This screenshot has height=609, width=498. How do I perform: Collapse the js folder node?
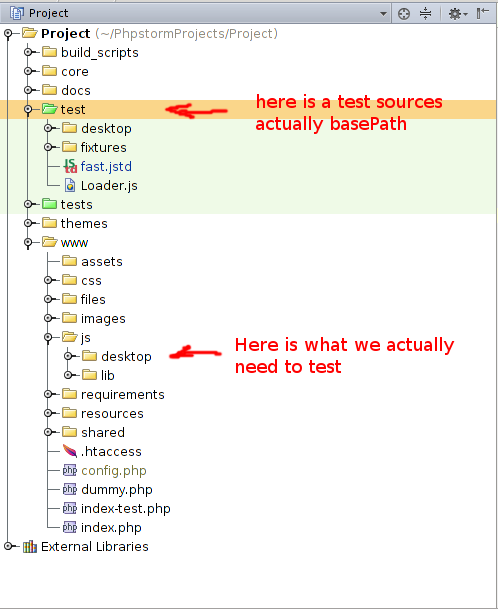48,337
